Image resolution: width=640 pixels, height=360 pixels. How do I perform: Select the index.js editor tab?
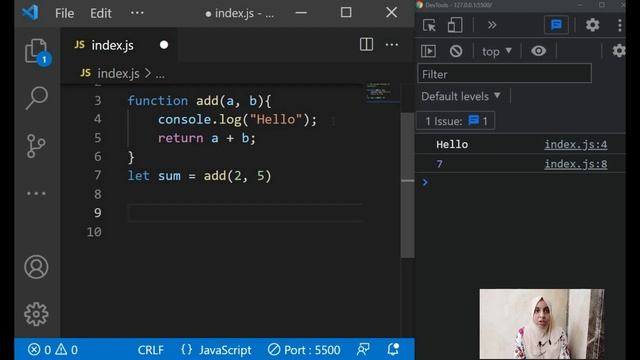119,45
